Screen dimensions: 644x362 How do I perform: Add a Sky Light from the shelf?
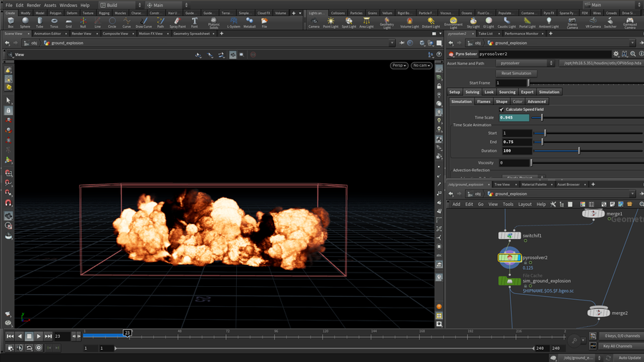pos(473,22)
